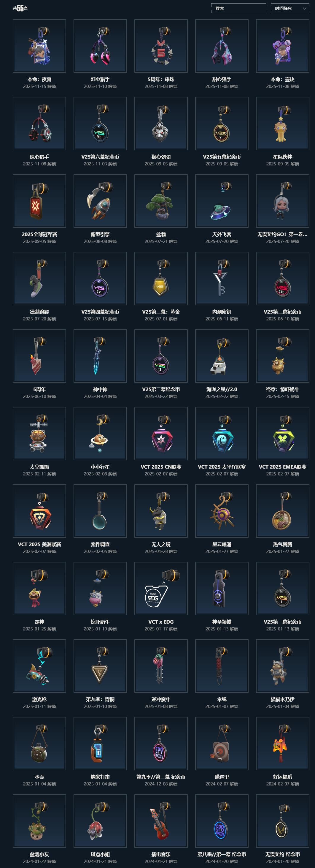Open the 幻心猎手 charm thumbnail

(x=100, y=46)
